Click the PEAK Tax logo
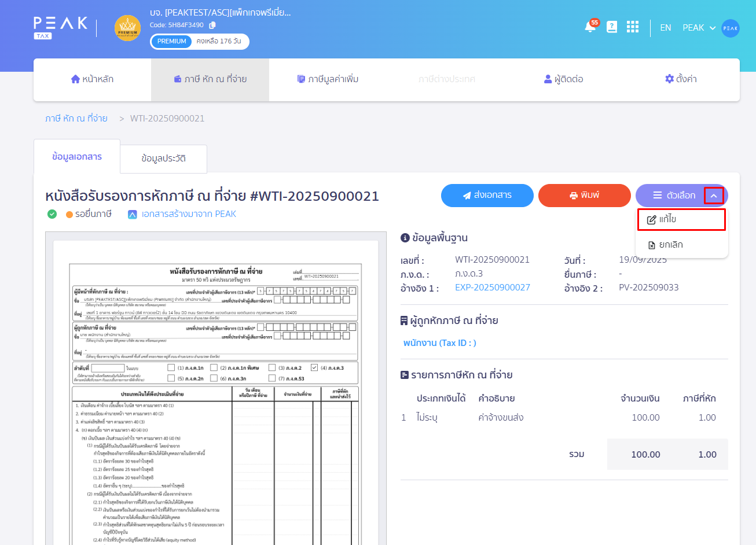 coord(60,27)
